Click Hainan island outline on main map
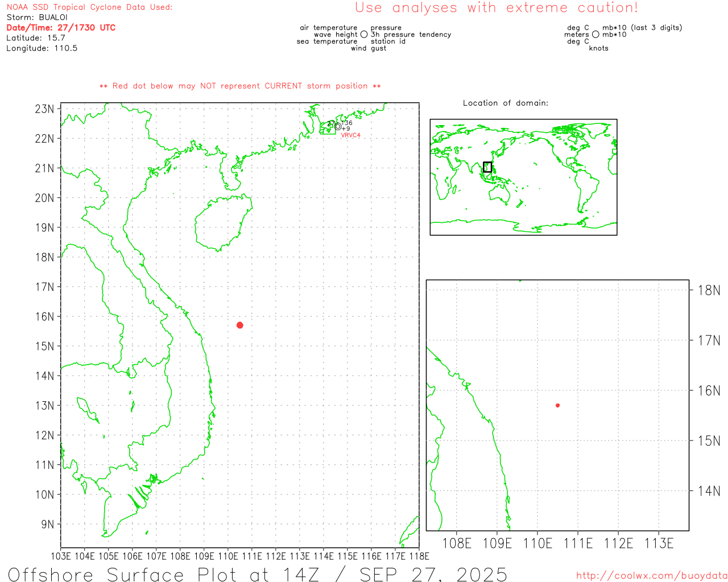Screen dimensions: 728x582 click(x=222, y=223)
